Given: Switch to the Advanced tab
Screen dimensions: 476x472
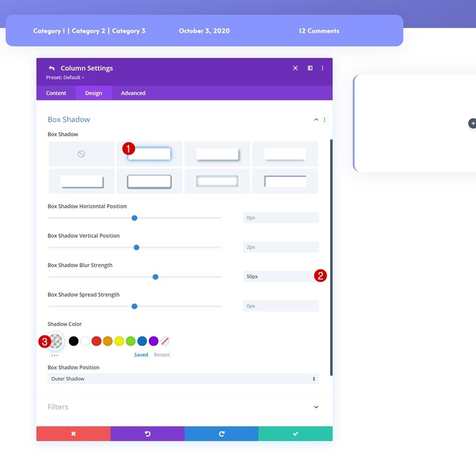Looking at the screenshot, I should coord(133,93).
